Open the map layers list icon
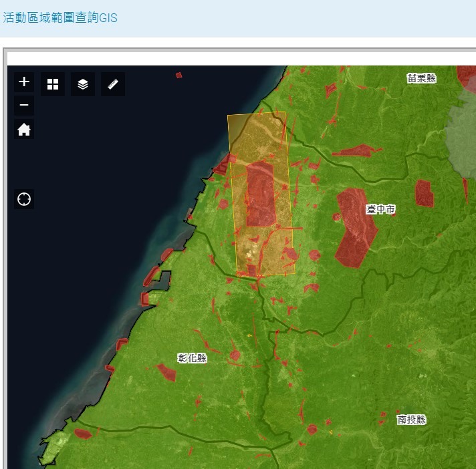 tap(83, 84)
